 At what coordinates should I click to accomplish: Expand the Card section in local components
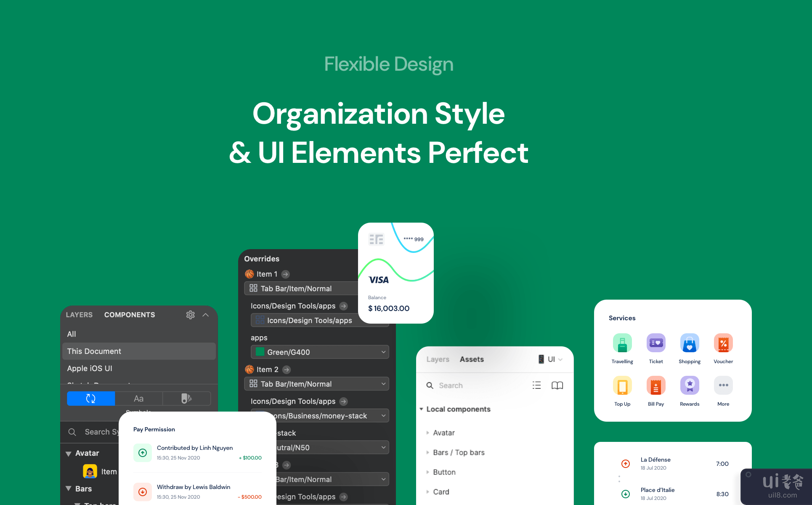[x=428, y=492]
